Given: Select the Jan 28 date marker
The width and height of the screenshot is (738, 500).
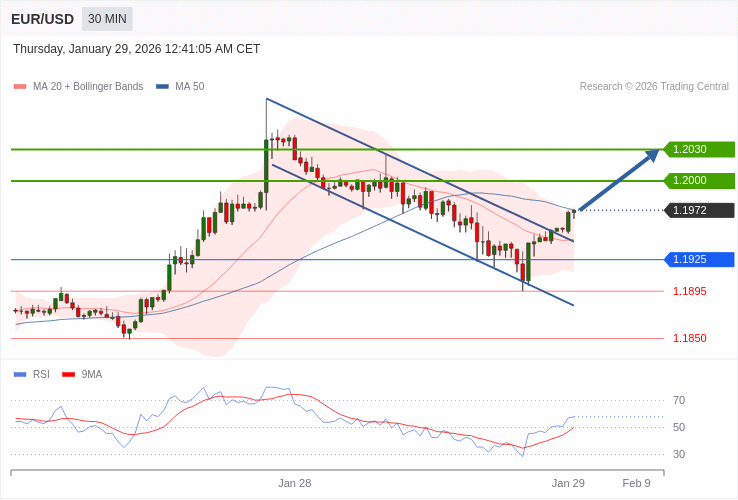Looking at the screenshot, I should point(294,483).
